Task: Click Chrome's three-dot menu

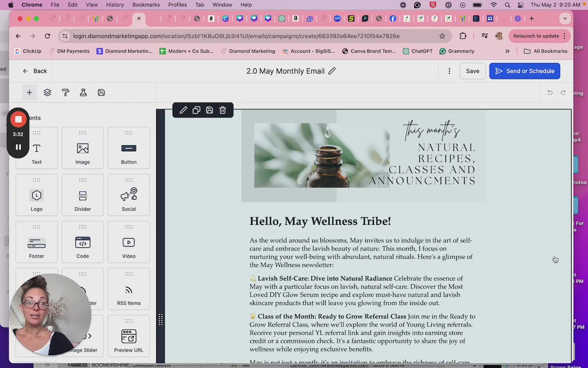Action: coord(565,36)
